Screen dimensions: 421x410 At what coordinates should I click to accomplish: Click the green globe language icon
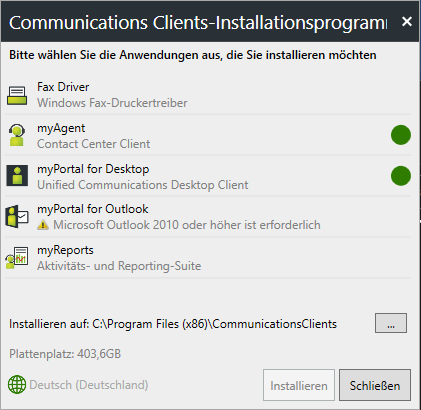coord(17,384)
